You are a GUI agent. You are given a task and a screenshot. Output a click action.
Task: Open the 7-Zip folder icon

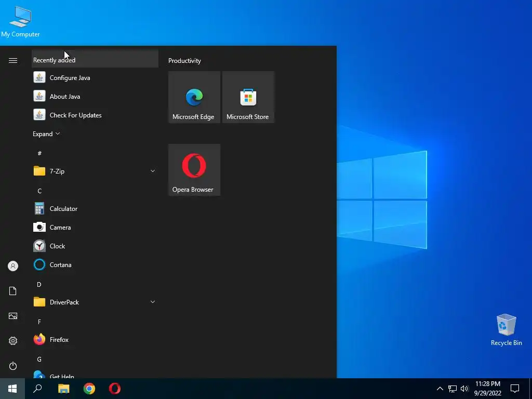(39, 171)
